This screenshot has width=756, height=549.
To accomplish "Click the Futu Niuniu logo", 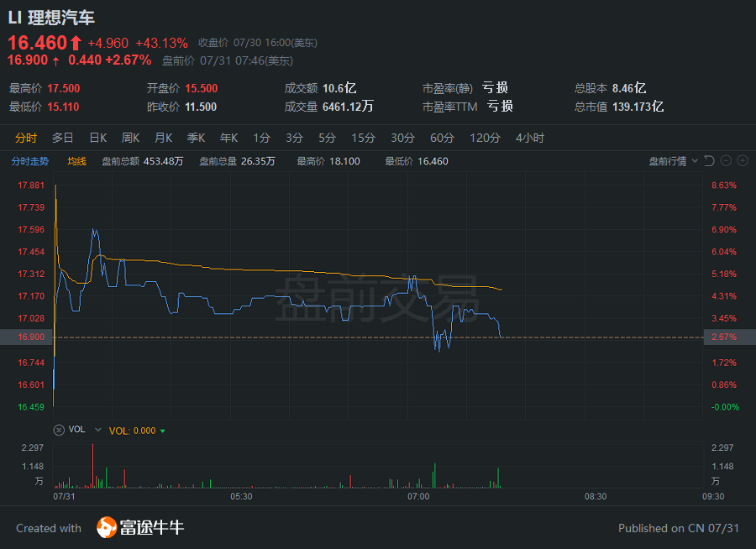I will pyautogui.click(x=140, y=527).
